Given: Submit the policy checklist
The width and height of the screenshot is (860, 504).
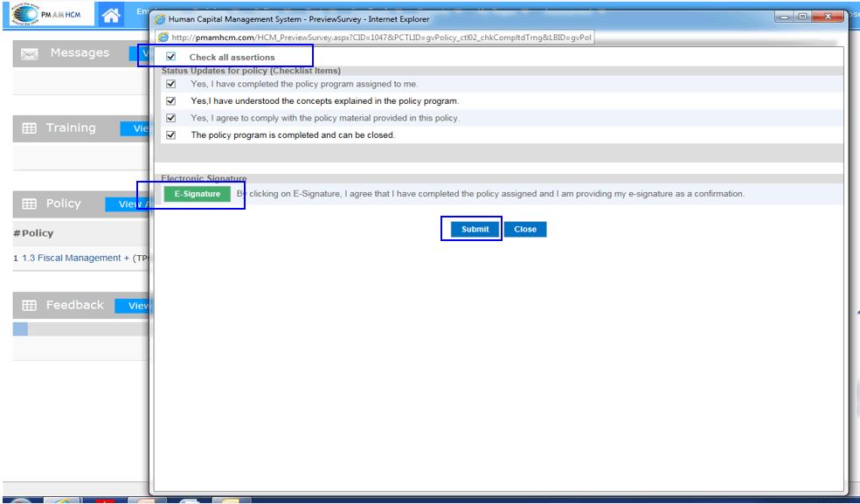Looking at the screenshot, I should (x=475, y=229).
